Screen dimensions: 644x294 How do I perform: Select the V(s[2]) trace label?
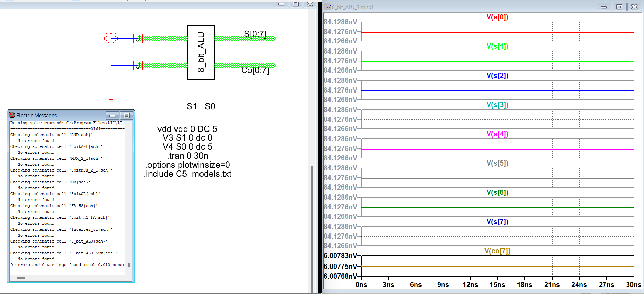pyautogui.click(x=497, y=76)
